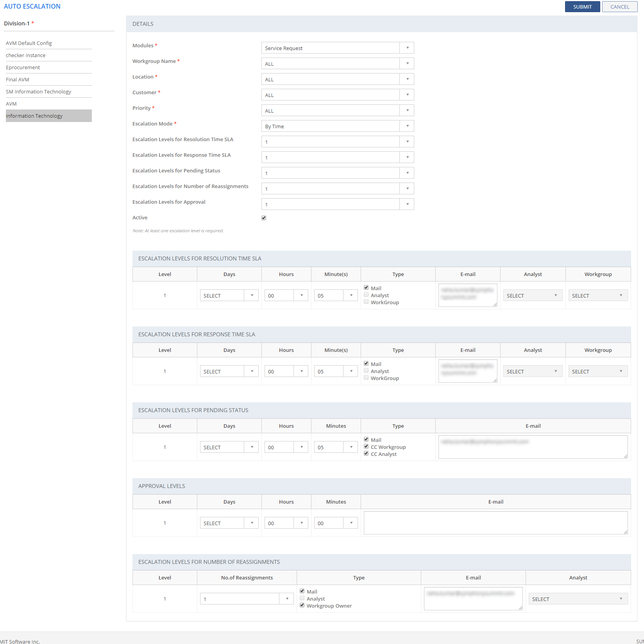Expand the Escalation Mode dropdown
Viewport: 644px width, 644px height.
coord(337,126)
